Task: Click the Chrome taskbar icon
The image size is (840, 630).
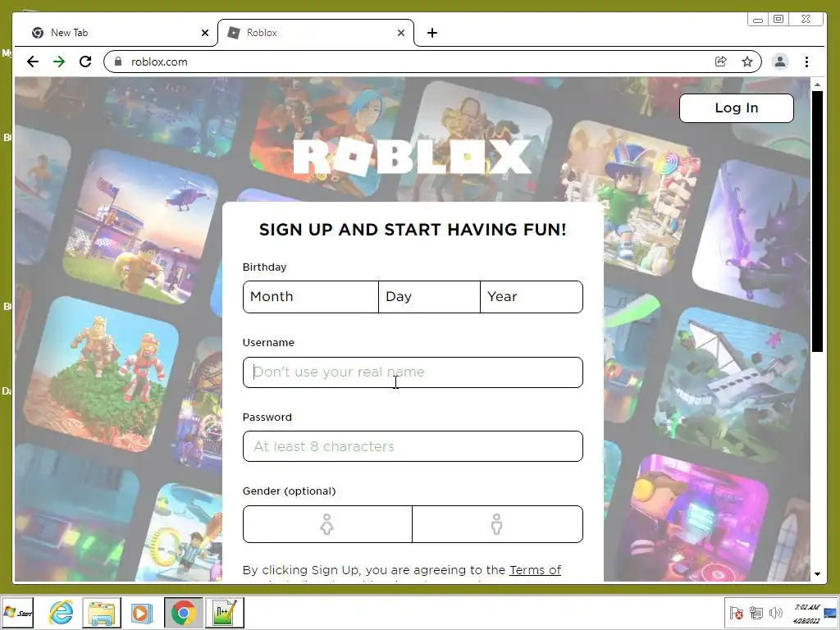Action: [183, 613]
